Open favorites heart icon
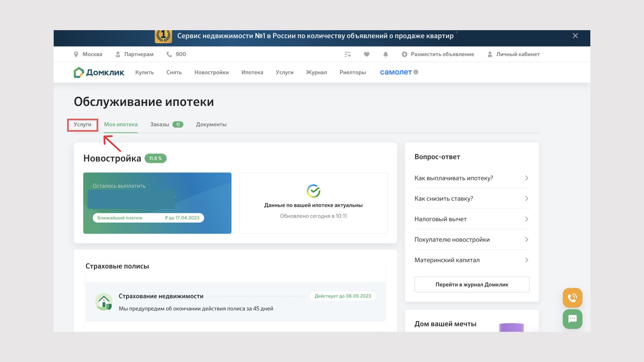 click(367, 54)
